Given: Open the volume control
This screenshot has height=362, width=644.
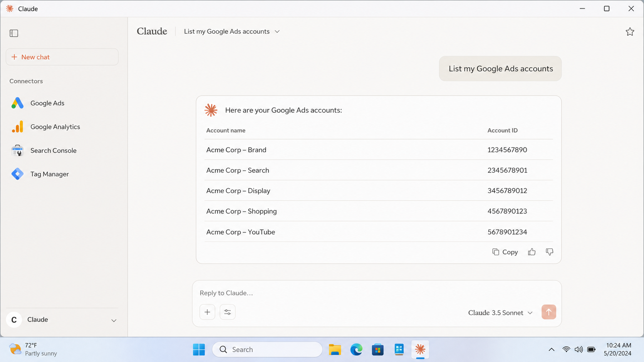Looking at the screenshot, I should coord(579,349).
